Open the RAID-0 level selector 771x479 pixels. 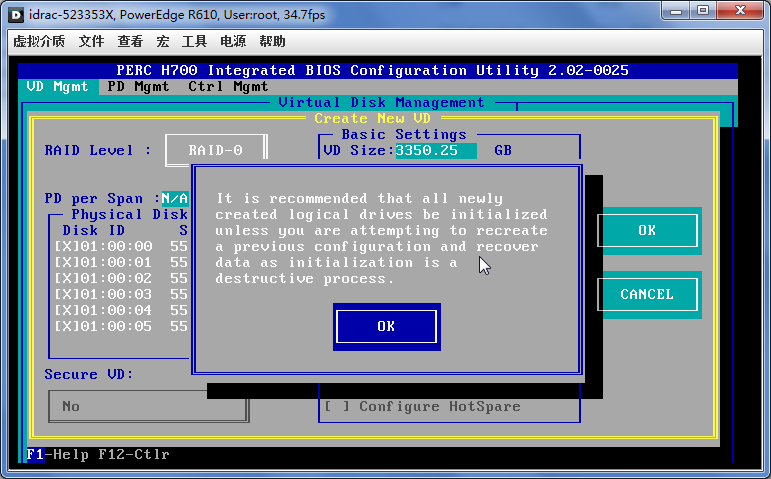(x=216, y=150)
